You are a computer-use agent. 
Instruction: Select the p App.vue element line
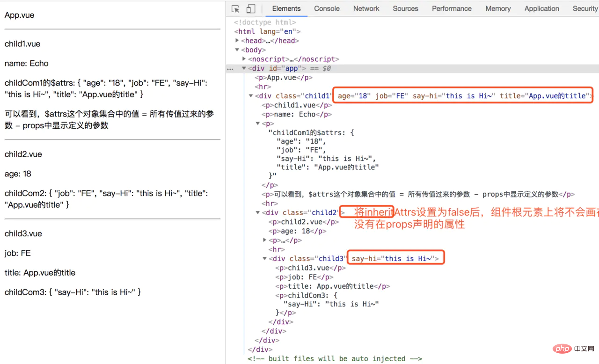coord(284,78)
